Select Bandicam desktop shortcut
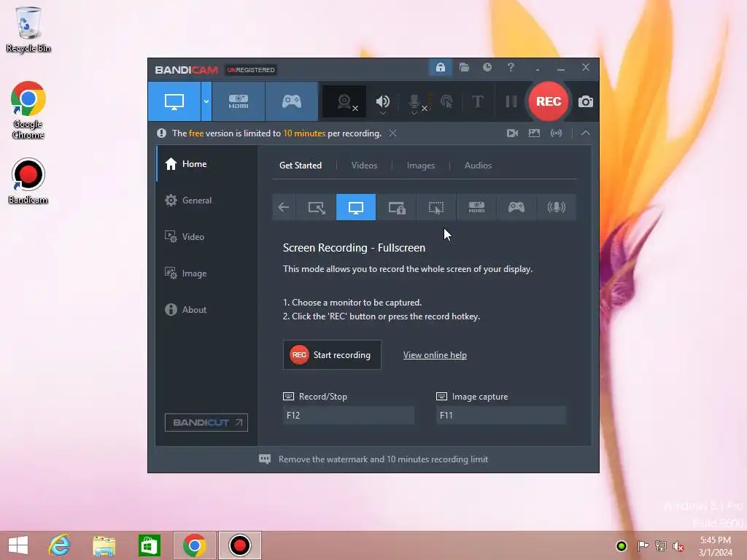 (28, 182)
